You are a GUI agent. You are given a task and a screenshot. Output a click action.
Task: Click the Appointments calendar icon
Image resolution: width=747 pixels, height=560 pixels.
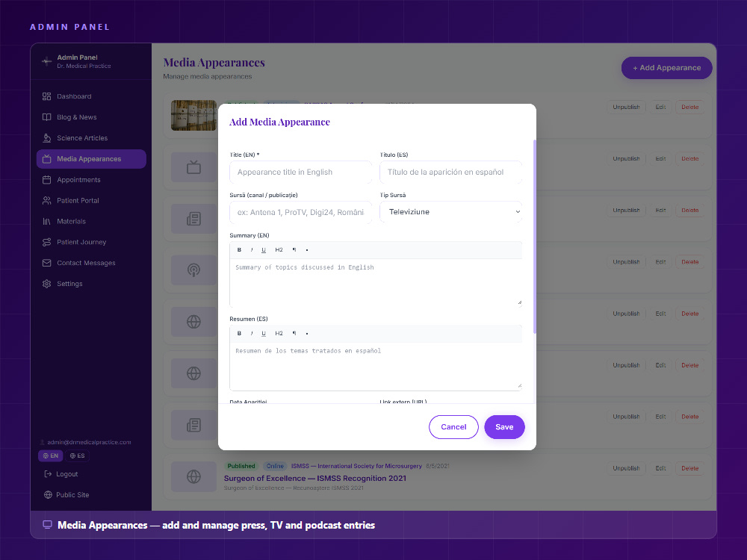pyautogui.click(x=46, y=180)
